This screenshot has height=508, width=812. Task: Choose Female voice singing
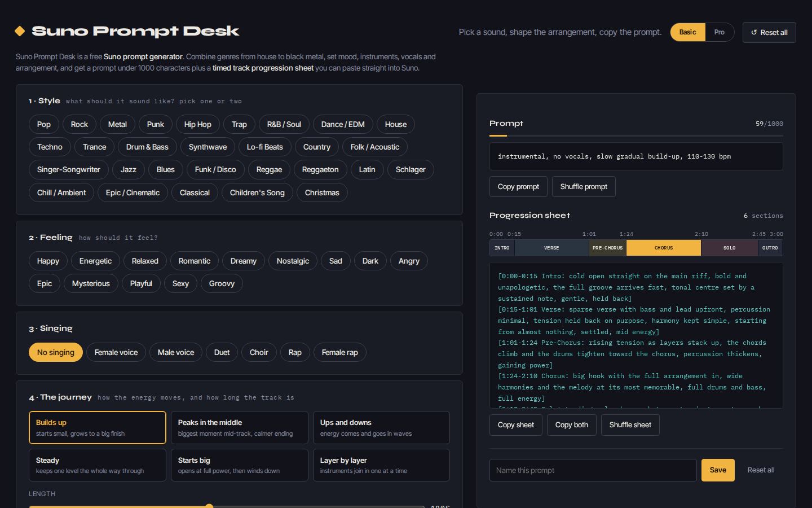pos(116,352)
